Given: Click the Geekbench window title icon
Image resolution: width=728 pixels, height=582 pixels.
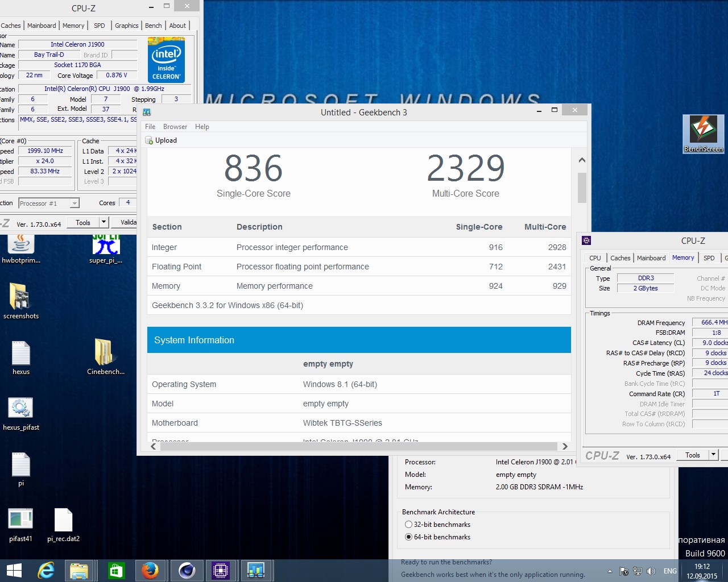Looking at the screenshot, I should (x=147, y=112).
